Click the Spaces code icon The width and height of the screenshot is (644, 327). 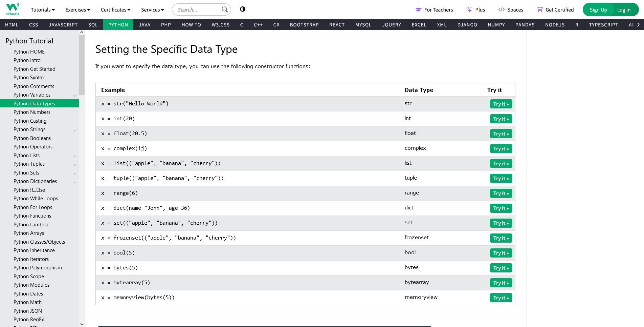[x=502, y=9]
